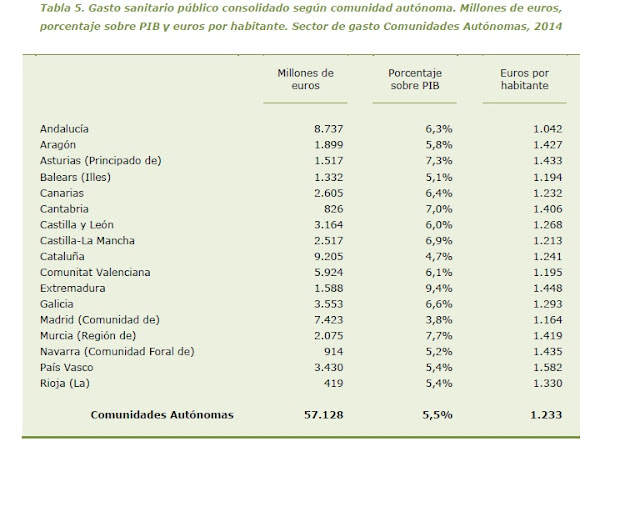This screenshot has width=640, height=512.
Task: Click Madrid's 3,8% PIB percentage
Action: point(439,320)
